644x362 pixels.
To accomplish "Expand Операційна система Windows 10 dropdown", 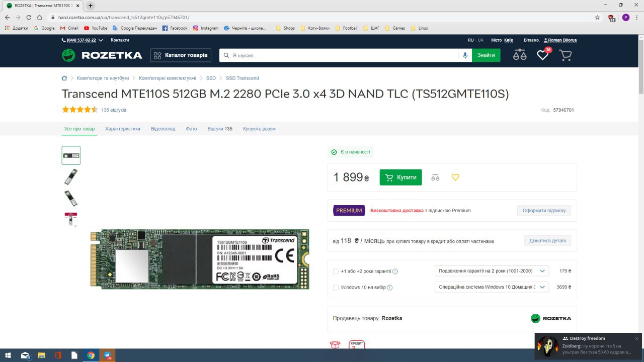I will (x=492, y=287).
